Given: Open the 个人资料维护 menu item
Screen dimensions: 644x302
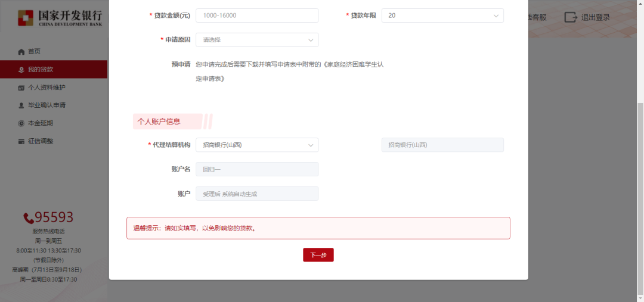Looking at the screenshot, I should 47,88.
